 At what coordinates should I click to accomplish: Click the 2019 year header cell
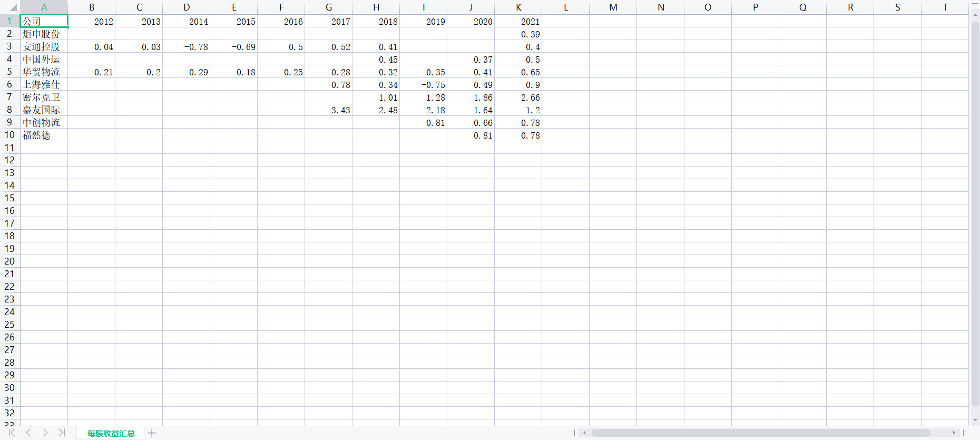click(424, 21)
